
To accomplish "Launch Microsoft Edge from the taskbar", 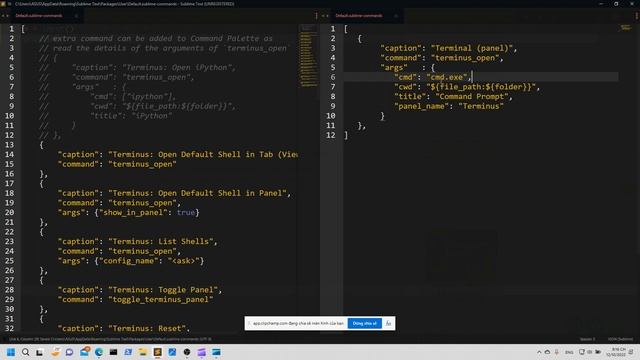I will click(99, 352).
